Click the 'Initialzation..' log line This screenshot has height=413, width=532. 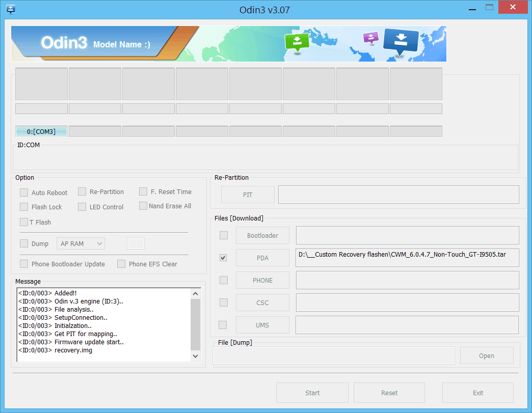pos(55,325)
